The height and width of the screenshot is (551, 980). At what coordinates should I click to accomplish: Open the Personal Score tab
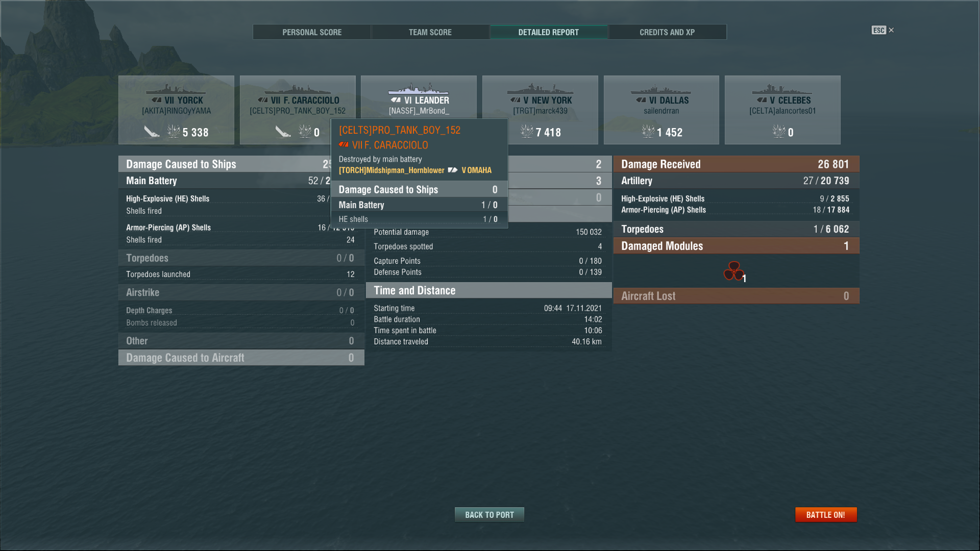tap(312, 32)
